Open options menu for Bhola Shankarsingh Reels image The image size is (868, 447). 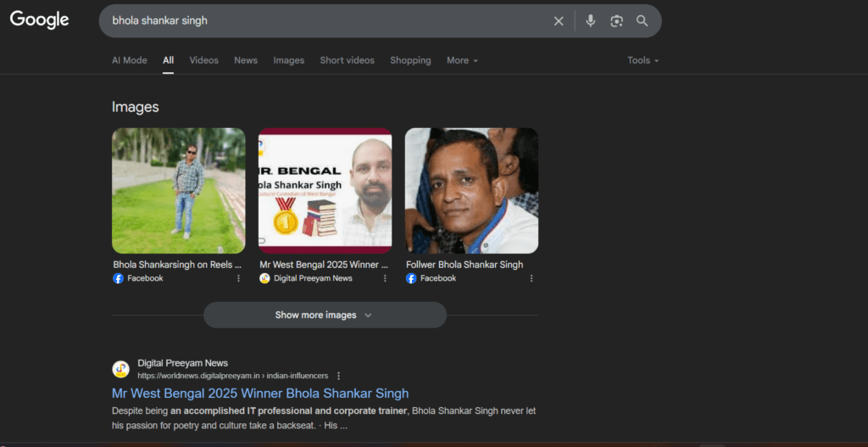[x=238, y=278]
